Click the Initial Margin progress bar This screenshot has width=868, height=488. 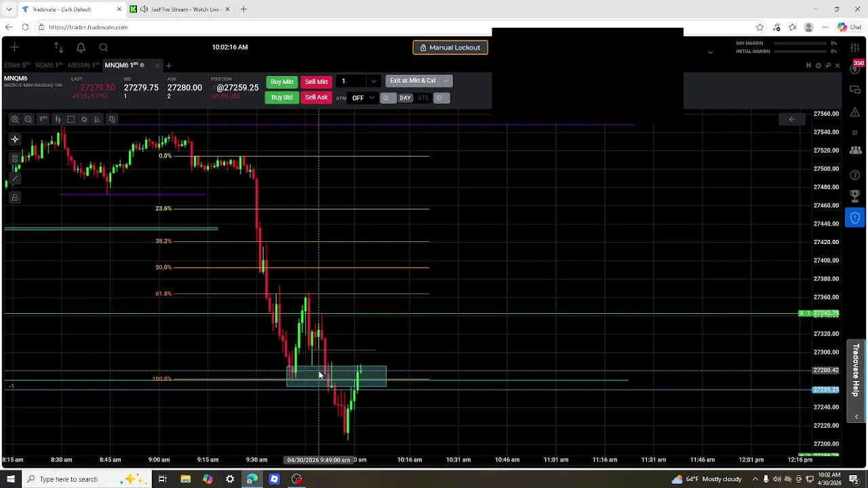tap(801, 52)
